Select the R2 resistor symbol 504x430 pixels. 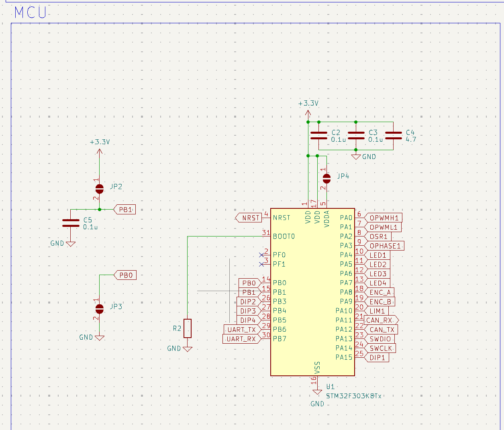point(188,328)
